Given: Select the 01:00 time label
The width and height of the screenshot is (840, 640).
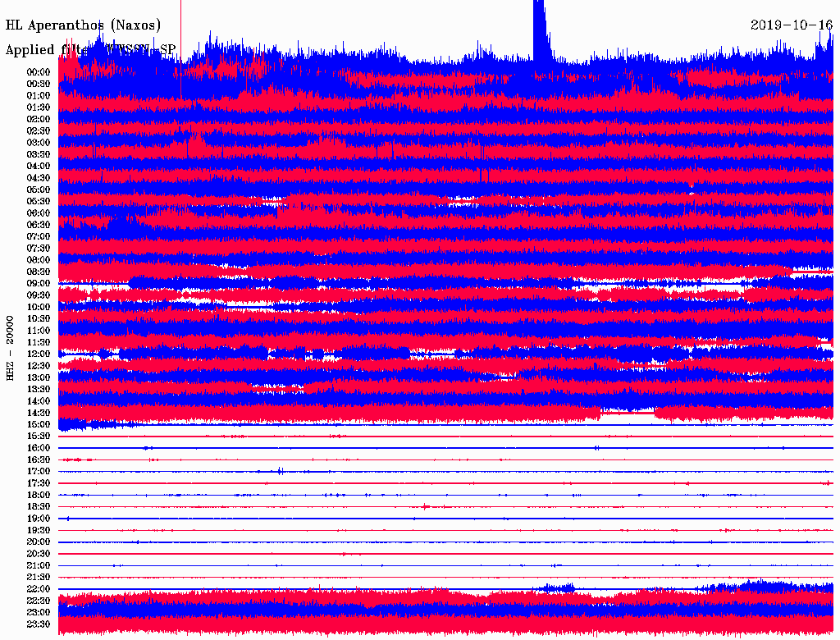Looking at the screenshot, I should (x=39, y=96).
